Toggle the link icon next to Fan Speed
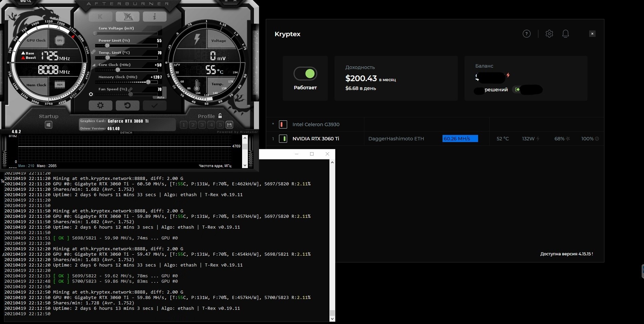Viewport: 644px width, 324px height. tap(130, 89)
